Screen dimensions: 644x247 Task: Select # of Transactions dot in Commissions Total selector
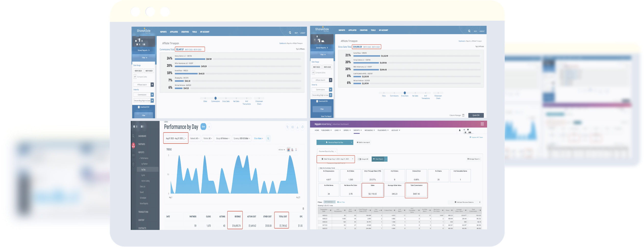[x=247, y=98]
